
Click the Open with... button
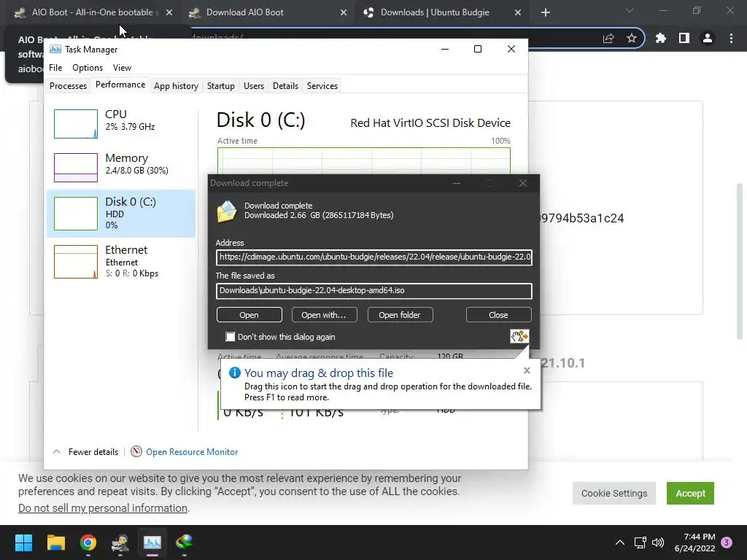pyautogui.click(x=324, y=315)
